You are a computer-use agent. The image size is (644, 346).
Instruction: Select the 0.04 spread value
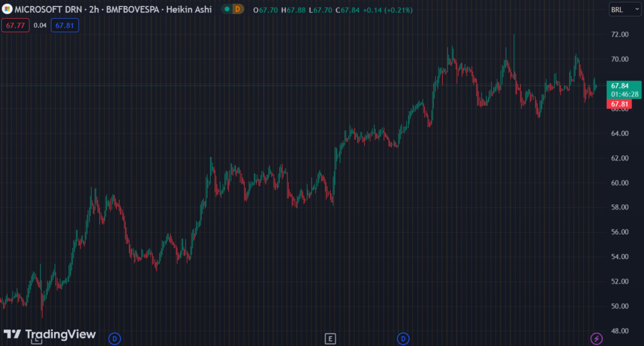[x=40, y=25]
